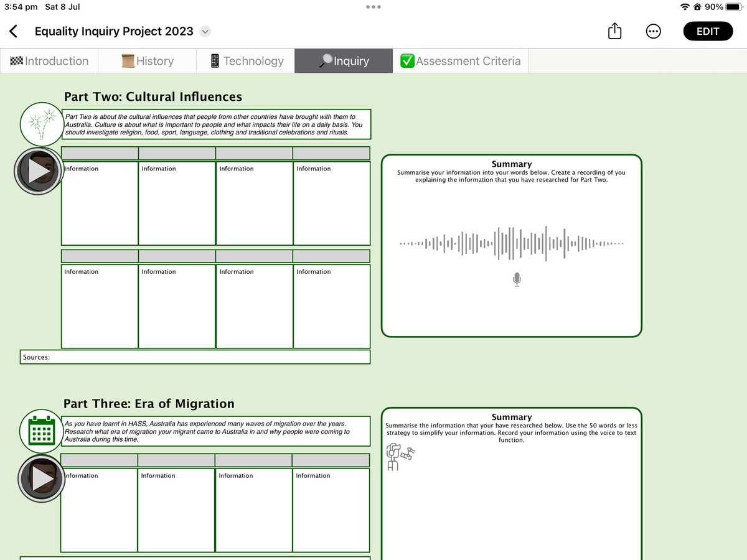Tap the Part Two: Cultural Influences heading

click(x=153, y=96)
